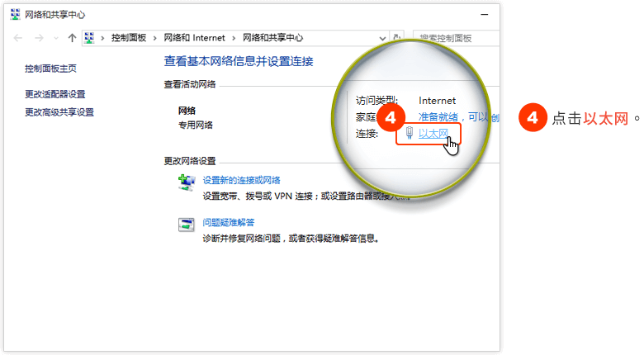Open 更改适配器设置 in the left sidebar
Image resolution: width=644 pixels, height=355 pixels.
55,94
